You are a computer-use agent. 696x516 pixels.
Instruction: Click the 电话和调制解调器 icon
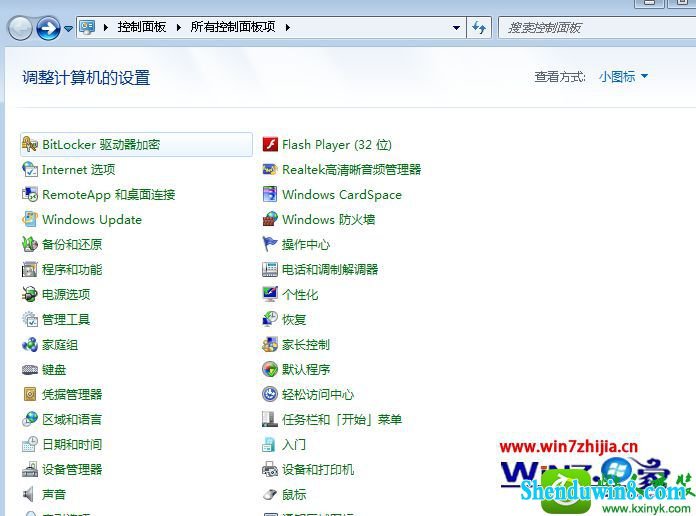(270, 269)
